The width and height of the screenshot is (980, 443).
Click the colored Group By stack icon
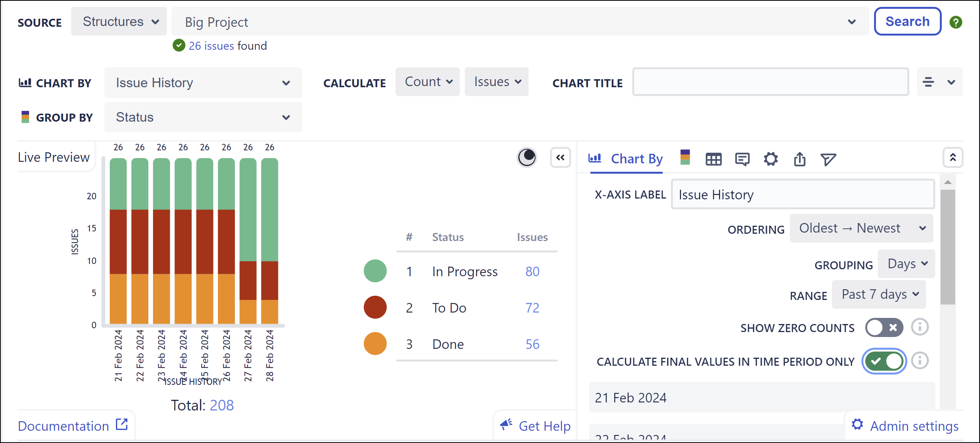click(685, 158)
